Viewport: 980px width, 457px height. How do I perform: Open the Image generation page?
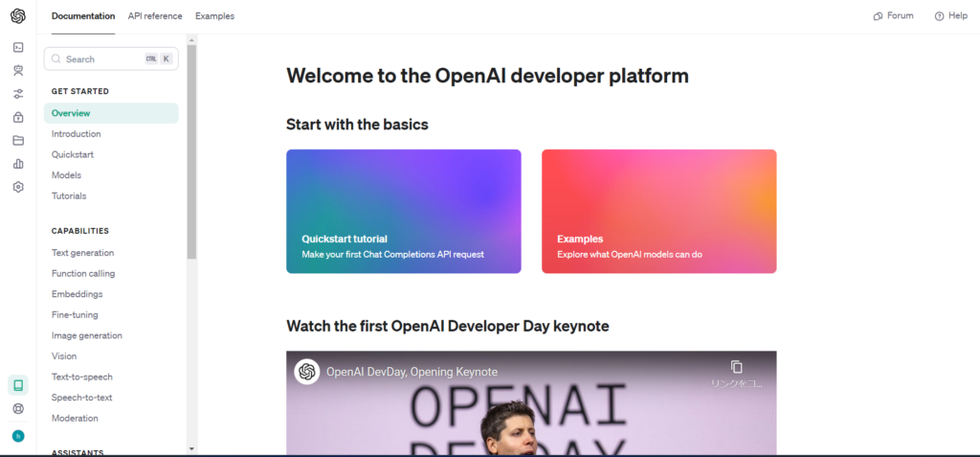click(x=87, y=335)
